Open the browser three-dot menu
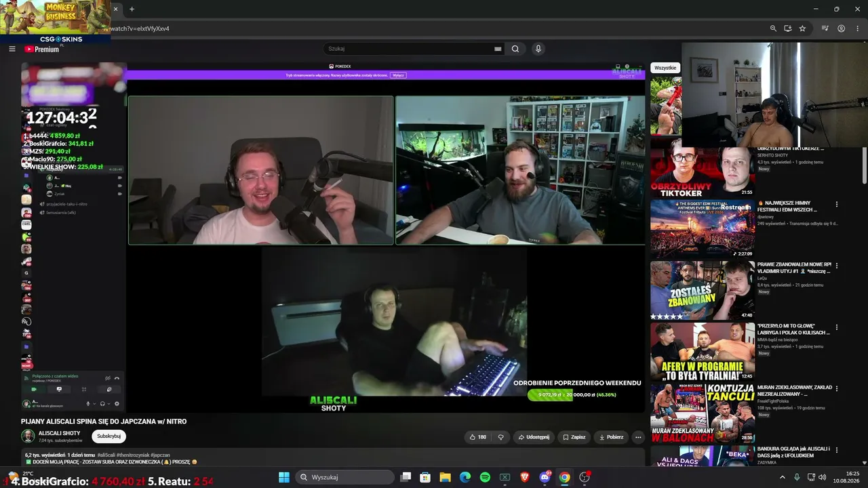Viewport: 868px width, 488px height. coord(857,28)
